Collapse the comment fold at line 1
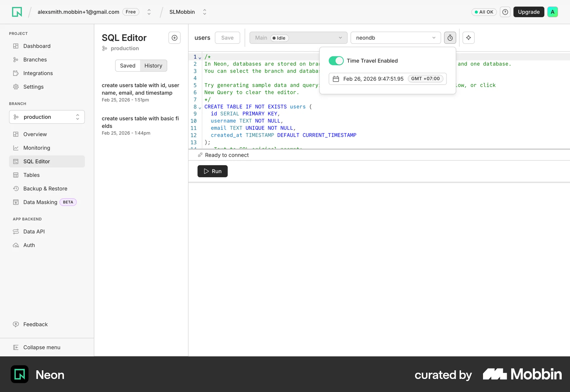 [200, 58]
